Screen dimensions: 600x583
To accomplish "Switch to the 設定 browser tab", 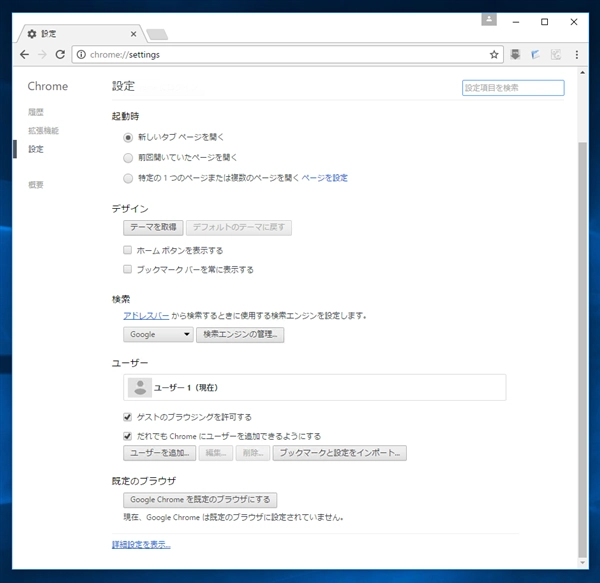I will click(80, 34).
